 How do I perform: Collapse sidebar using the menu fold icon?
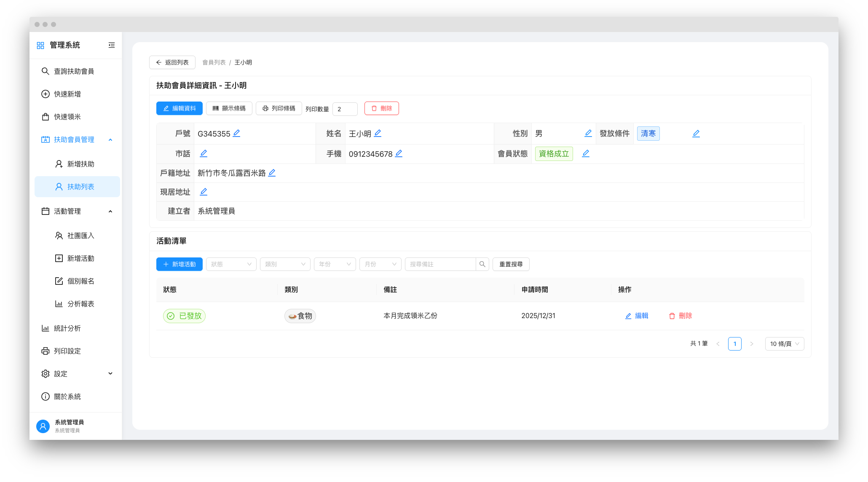coord(112,45)
